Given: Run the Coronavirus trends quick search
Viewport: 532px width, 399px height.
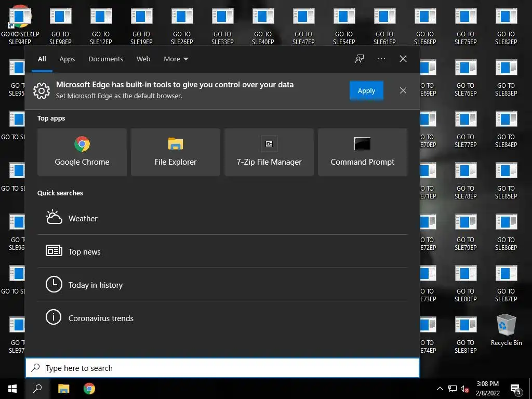Looking at the screenshot, I should (222, 318).
